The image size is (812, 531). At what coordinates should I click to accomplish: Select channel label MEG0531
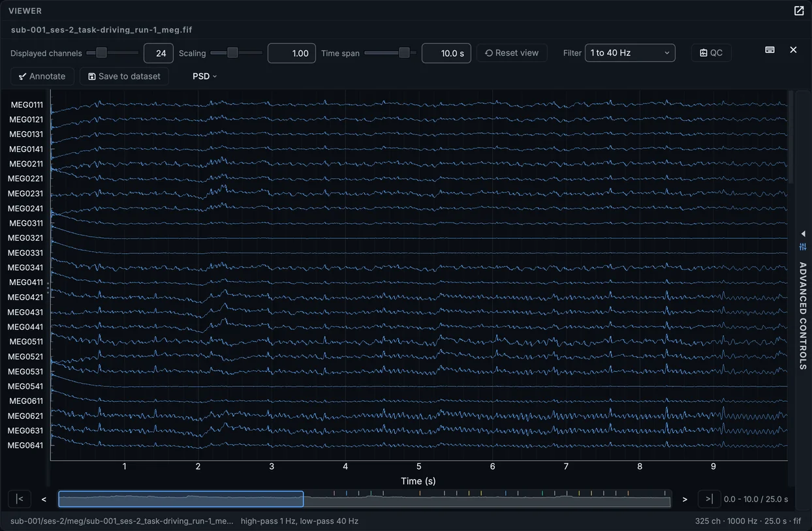[x=26, y=372]
